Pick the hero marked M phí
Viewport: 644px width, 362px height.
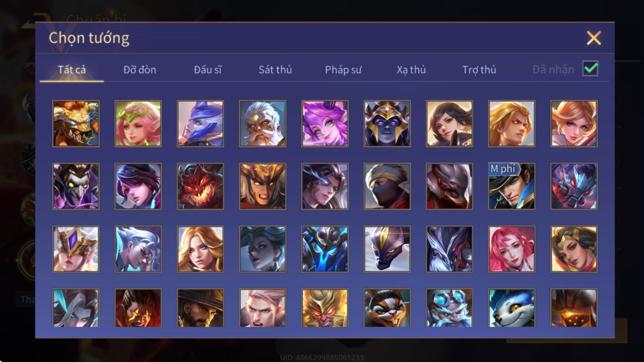[x=511, y=186]
